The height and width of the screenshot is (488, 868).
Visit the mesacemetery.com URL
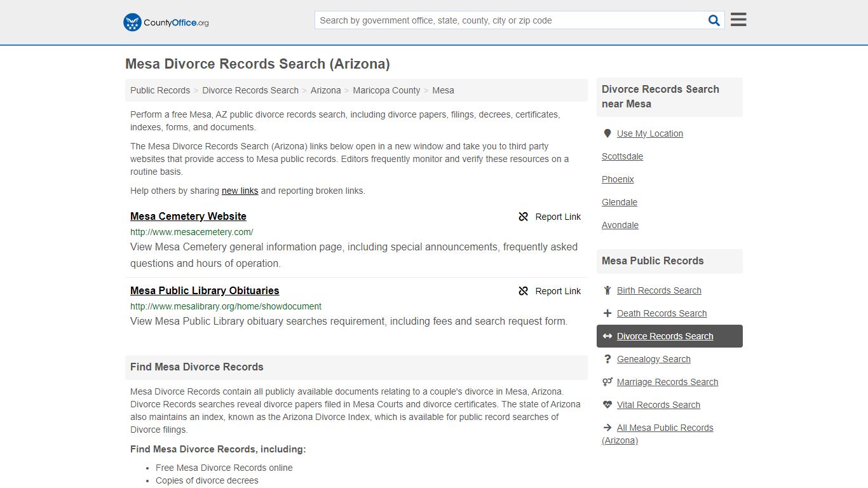pyautogui.click(x=192, y=232)
